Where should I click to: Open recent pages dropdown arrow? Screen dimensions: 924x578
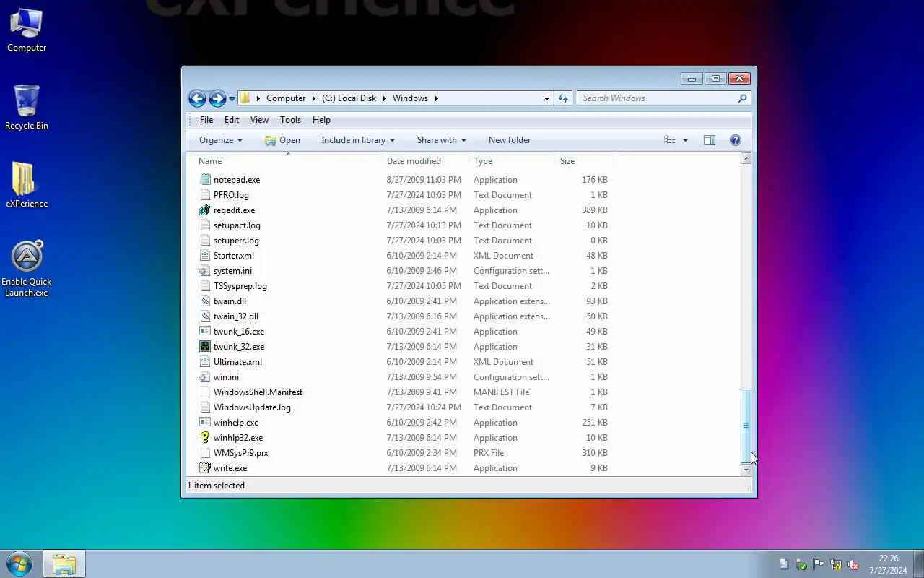tap(232, 99)
